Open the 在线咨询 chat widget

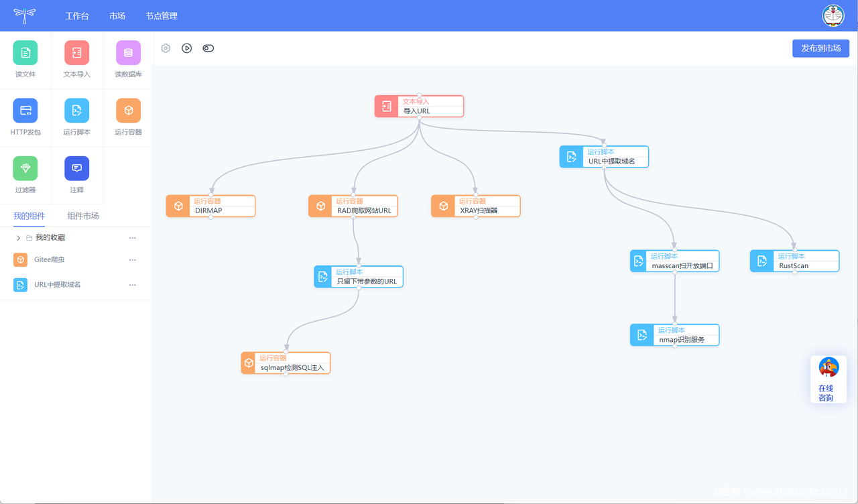point(829,379)
